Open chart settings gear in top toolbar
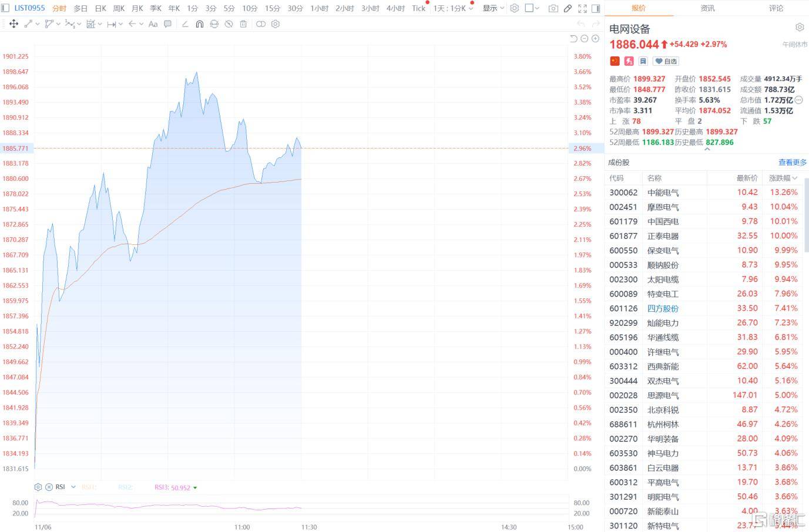 515,8
